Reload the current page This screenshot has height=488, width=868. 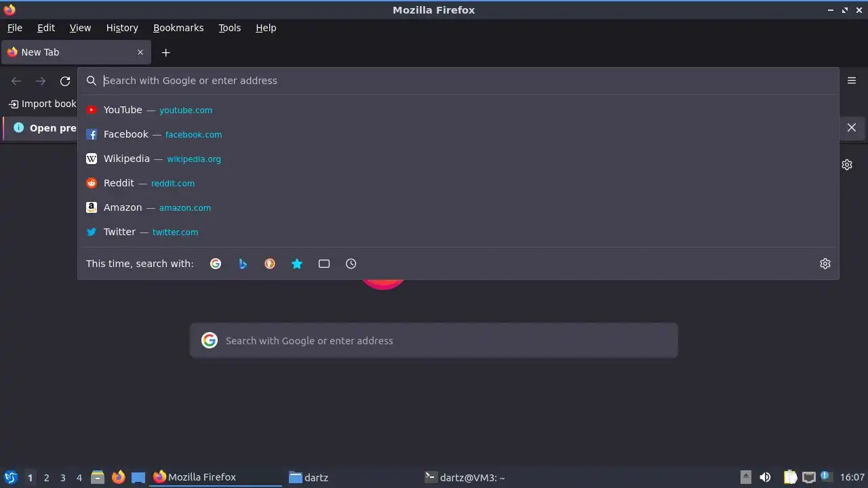pyautogui.click(x=65, y=81)
